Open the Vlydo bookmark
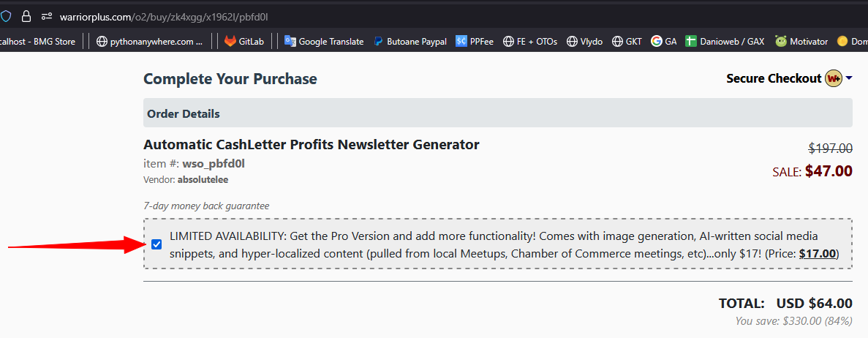This screenshot has height=338, width=868. 584,42
